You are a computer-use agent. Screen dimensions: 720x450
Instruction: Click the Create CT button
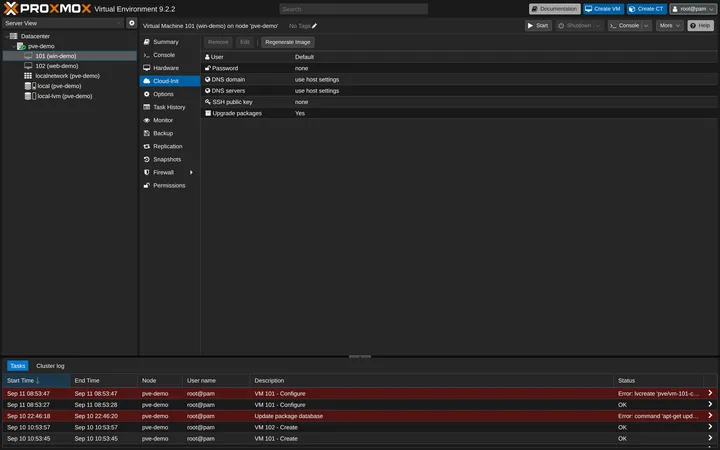click(x=647, y=9)
